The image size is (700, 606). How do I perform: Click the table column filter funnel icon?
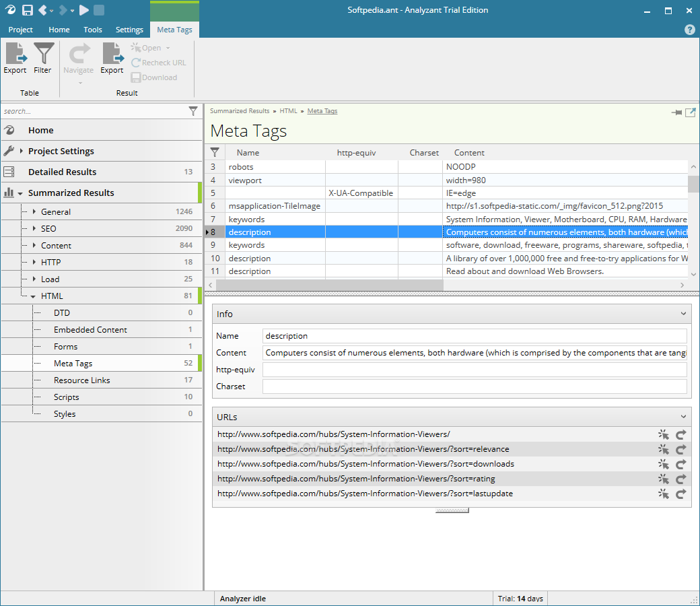click(215, 152)
